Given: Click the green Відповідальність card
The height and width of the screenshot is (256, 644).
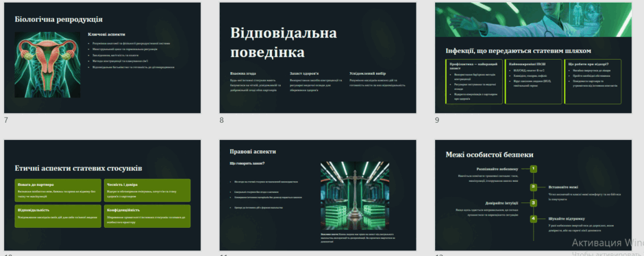Looking at the screenshot, I should point(58,216).
